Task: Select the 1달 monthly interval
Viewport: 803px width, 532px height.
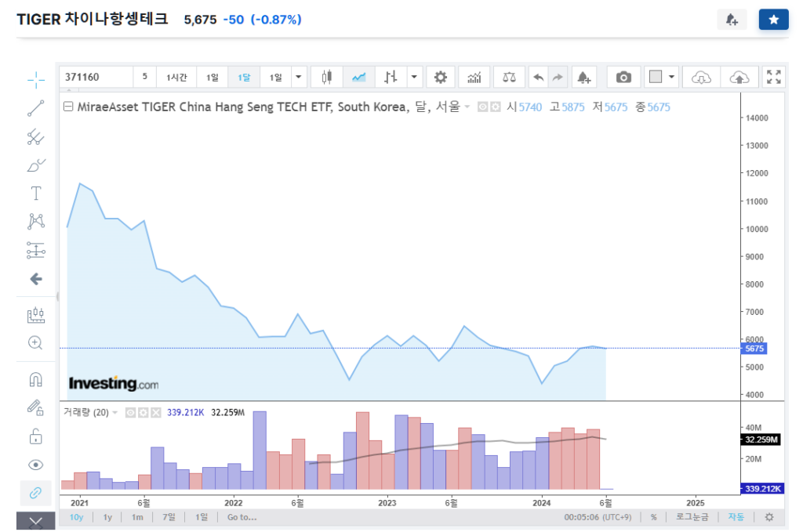Action: coord(245,78)
